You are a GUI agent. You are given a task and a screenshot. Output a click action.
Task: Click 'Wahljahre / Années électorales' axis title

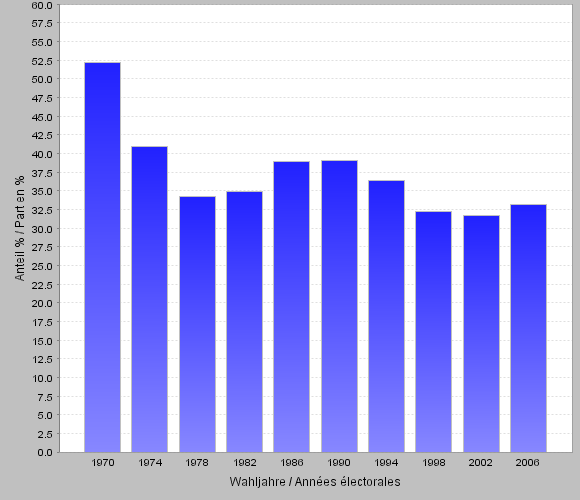(x=315, y=482)
